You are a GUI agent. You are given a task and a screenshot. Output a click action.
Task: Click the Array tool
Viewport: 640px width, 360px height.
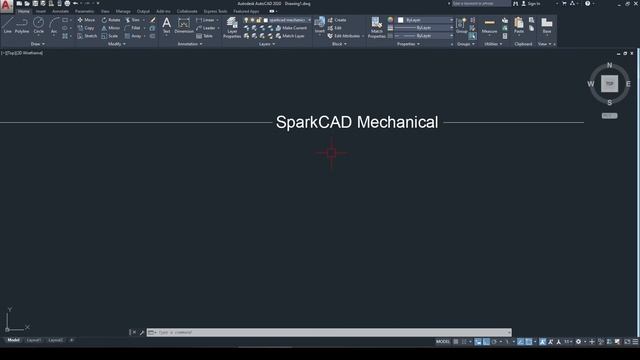click(133, 36)
